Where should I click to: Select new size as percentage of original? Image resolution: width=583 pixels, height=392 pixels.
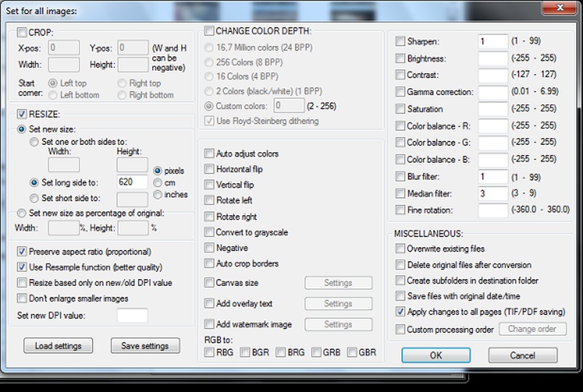pos(21,213)
